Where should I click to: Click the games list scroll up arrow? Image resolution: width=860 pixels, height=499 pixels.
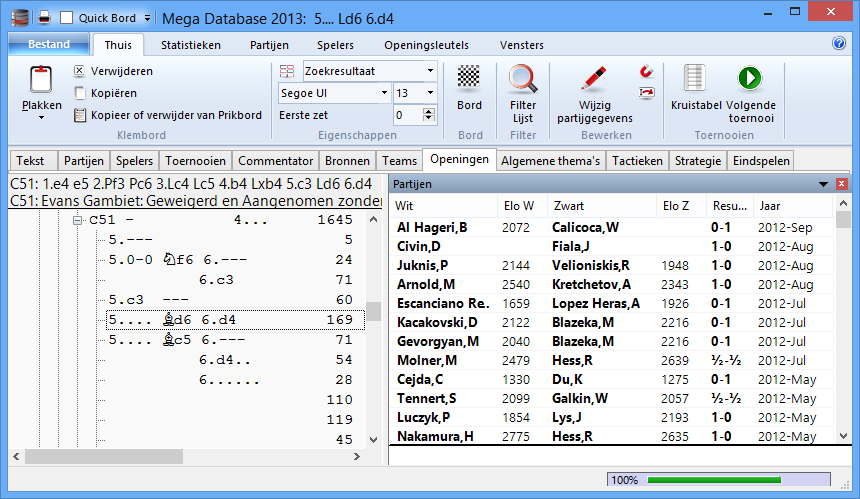(844, 203)
